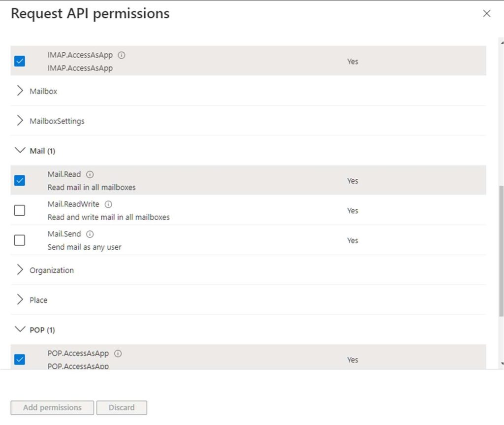Click info icon beside POP.AccessAsApp

point(118,354)
